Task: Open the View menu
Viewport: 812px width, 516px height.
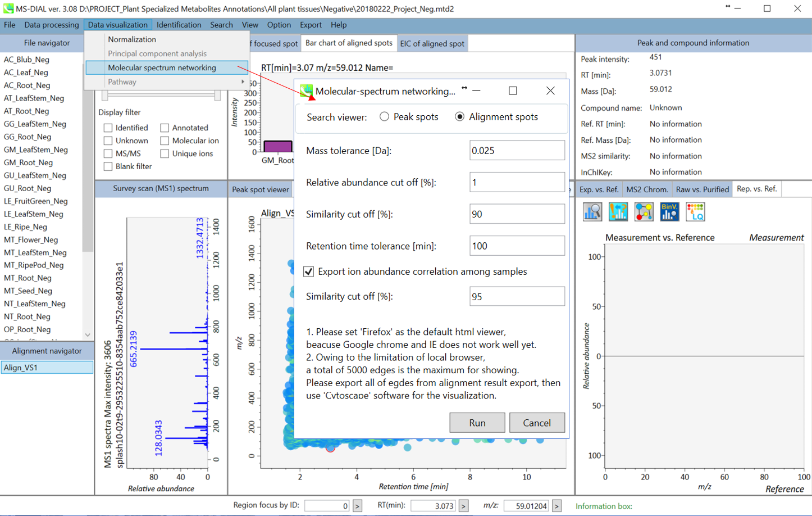Action: (250, 25)
